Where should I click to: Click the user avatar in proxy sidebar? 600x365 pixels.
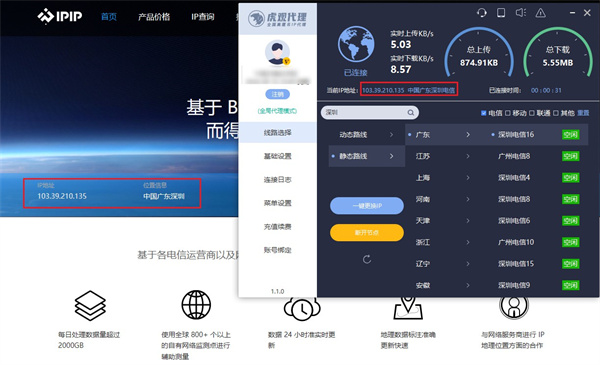pos(277,52)
